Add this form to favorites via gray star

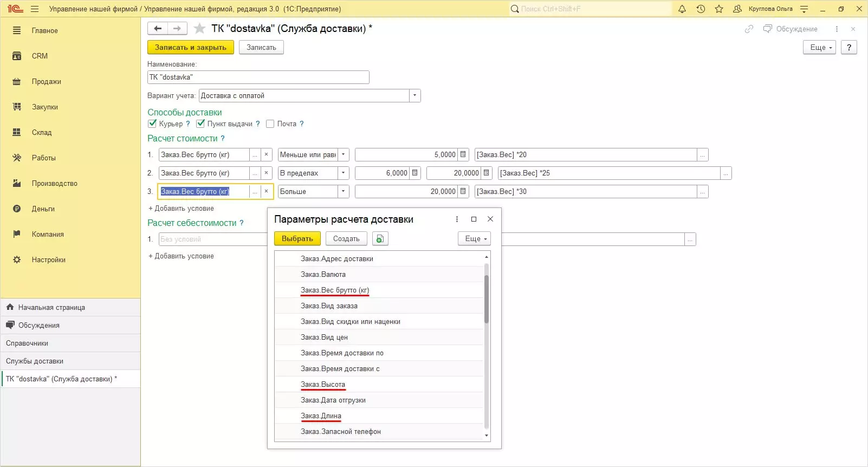pyautogui.click(x=199, y=29)
